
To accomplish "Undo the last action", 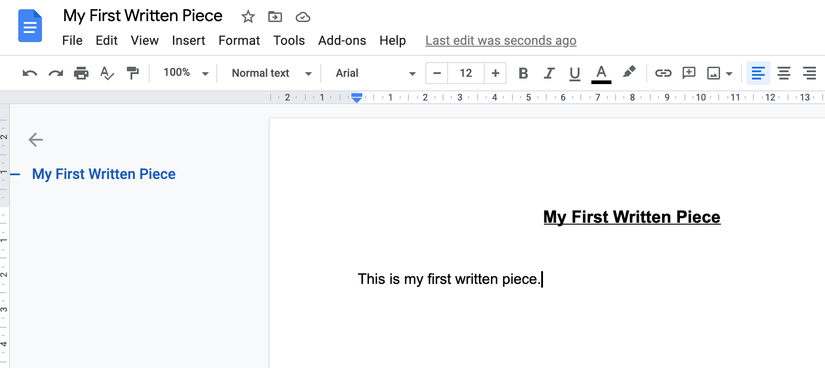I will [29, 73].
